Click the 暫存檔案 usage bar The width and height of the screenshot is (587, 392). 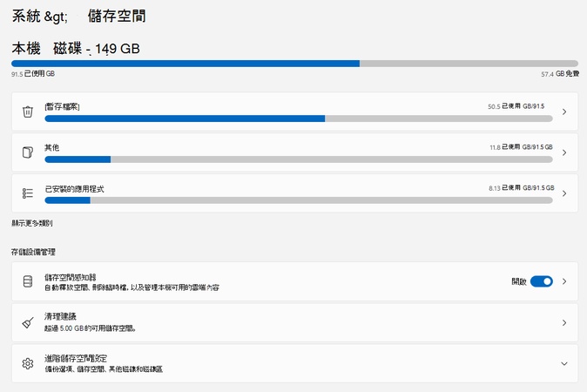(x=298, y=118)
